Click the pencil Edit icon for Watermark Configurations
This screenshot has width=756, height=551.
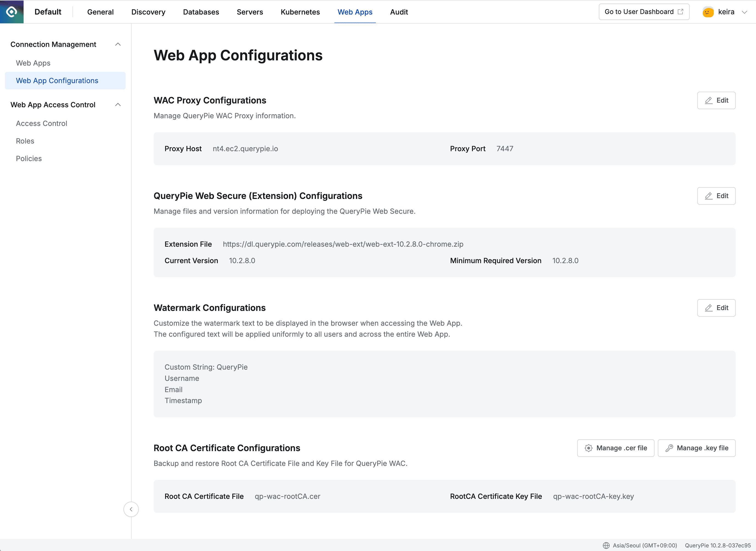(709, 308)
